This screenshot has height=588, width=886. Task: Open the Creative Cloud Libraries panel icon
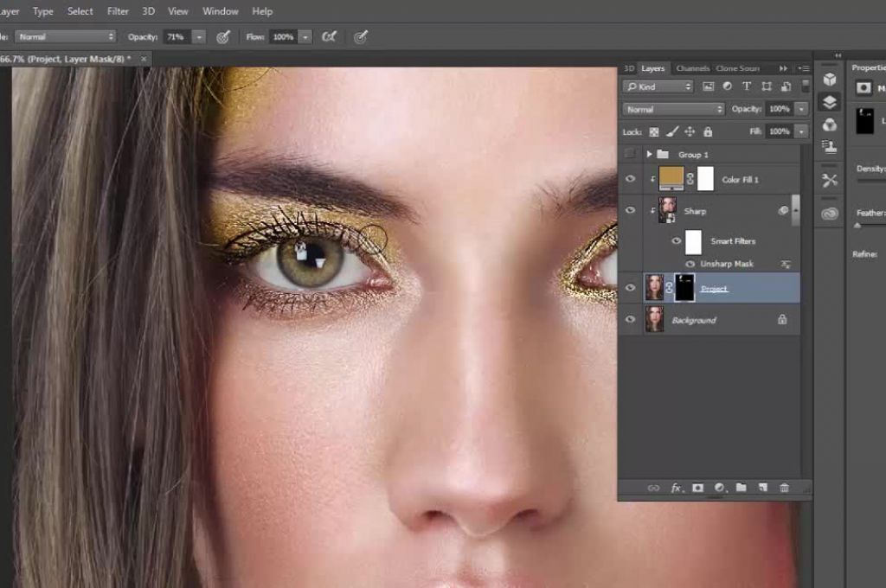pyautogui.click(x=830, y=214)
